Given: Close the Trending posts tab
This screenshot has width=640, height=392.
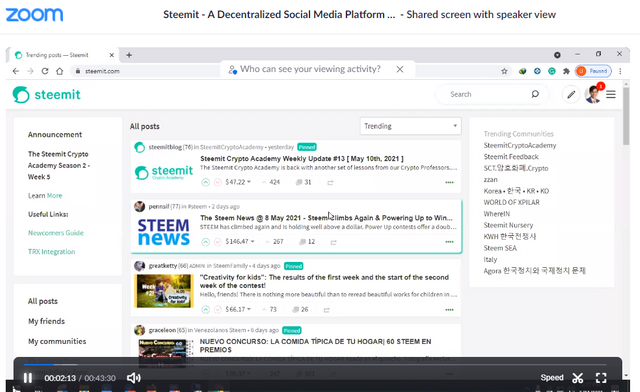Looking at the screenshot, I should [x=111, y=55].
